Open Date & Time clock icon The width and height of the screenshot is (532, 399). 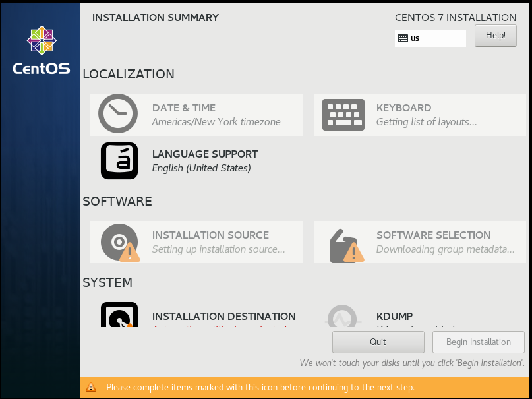pyautogui.click(x=118, y=113)
